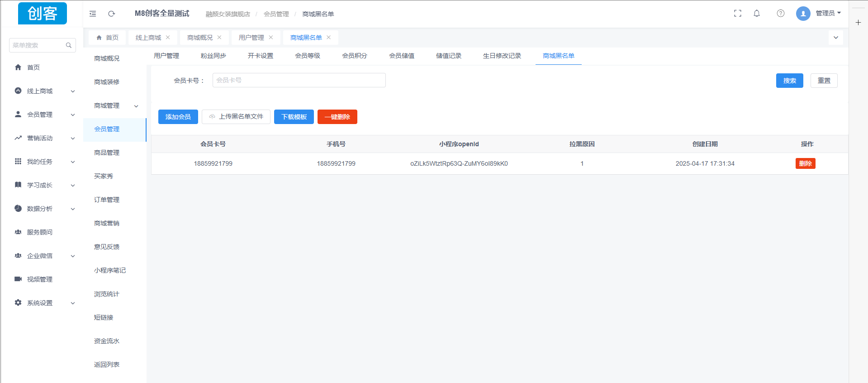Viewport: 868px width, 383px height.
Task: Expand the 企业微信 chevron
Action: tap(73, 256)
